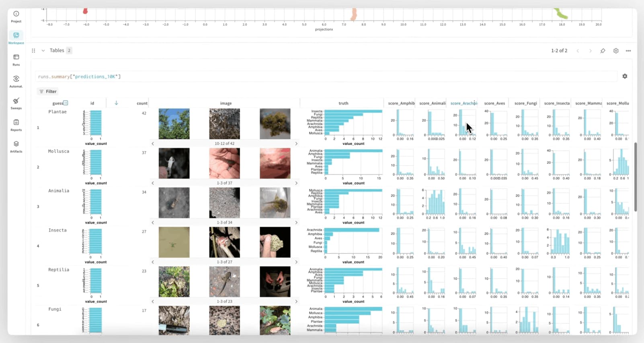
Task: Click the Reptilia guess cell
Action: 59,270
